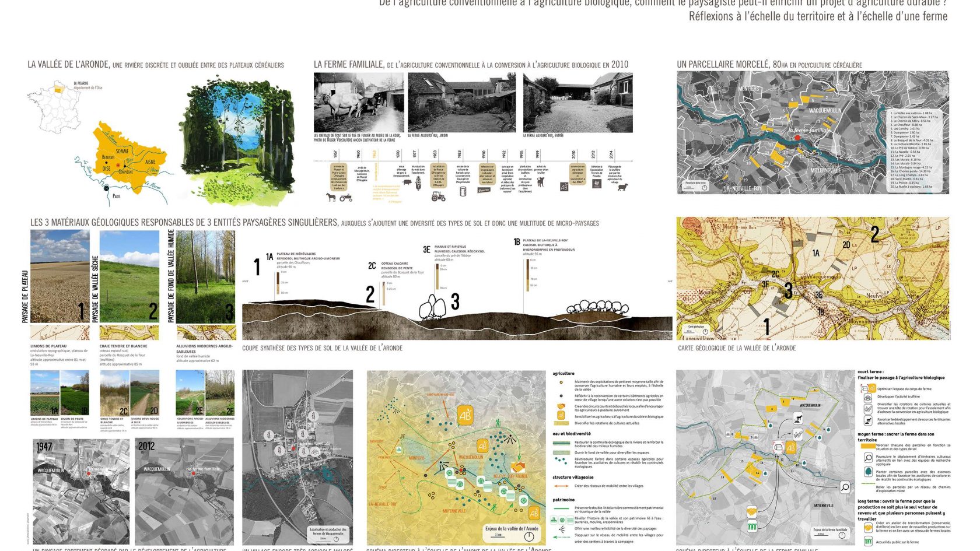Select the draft horses black-and-white photo
This screenshot has height=551, width=980.
tap(359, 103)
